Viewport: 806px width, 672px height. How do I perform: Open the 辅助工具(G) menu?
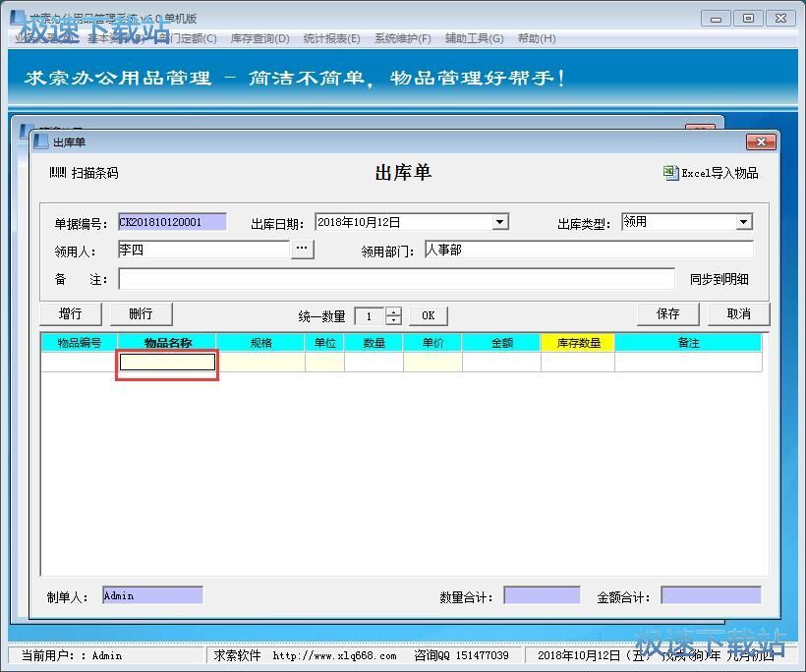474,38
